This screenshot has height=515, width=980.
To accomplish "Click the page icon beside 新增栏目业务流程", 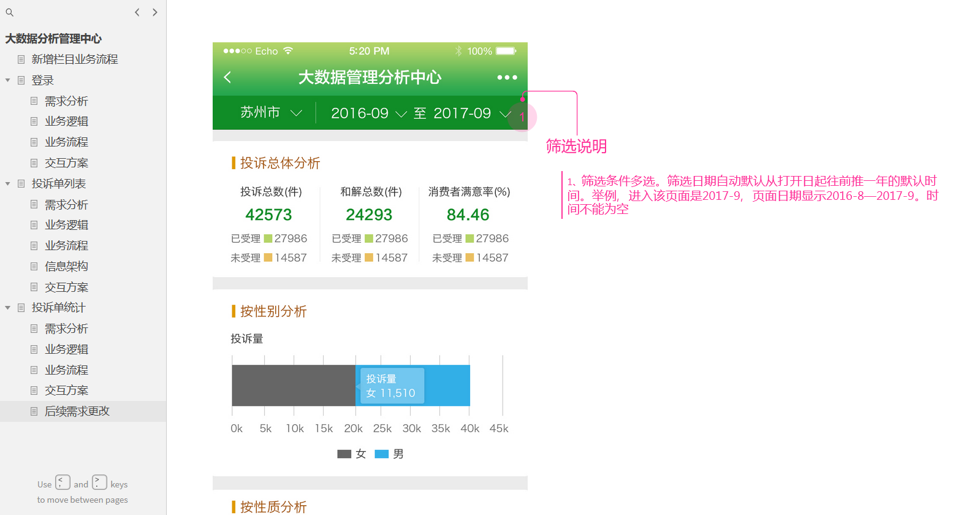I will pyautogui.click(x=21, y=59).
